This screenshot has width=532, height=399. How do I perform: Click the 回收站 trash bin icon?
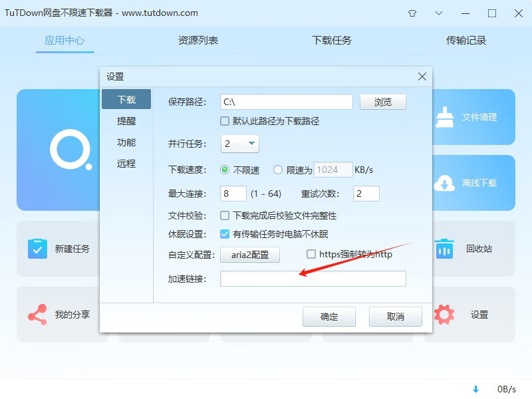coord(444,249)
